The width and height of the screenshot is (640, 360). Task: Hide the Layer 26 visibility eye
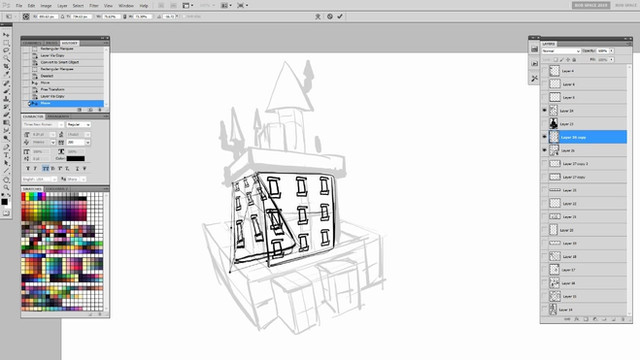pos(544,150)
